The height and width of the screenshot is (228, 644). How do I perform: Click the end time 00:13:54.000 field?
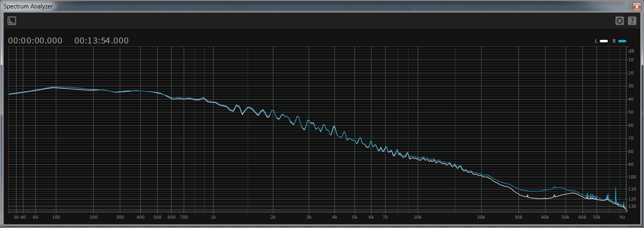101,41
